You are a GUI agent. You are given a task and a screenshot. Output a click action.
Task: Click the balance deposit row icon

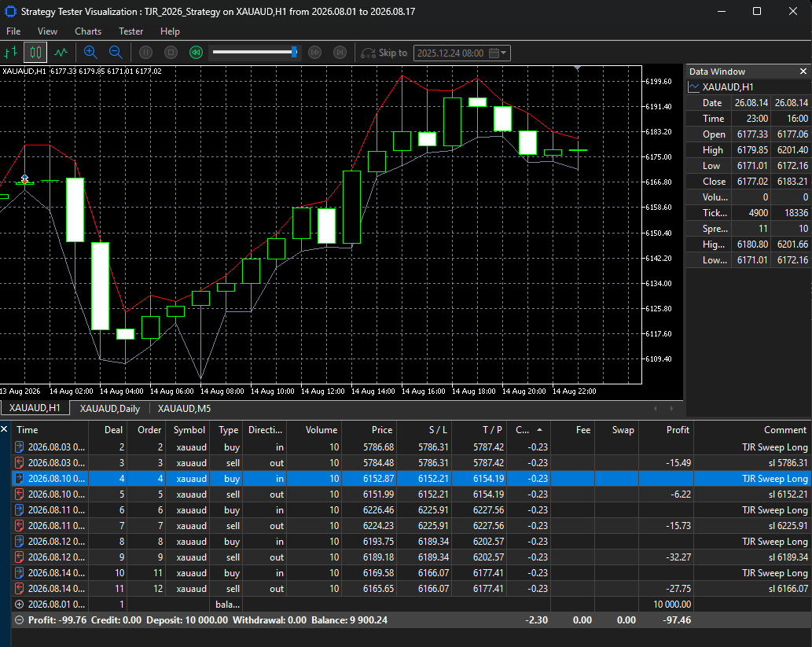tap(19, 604)
